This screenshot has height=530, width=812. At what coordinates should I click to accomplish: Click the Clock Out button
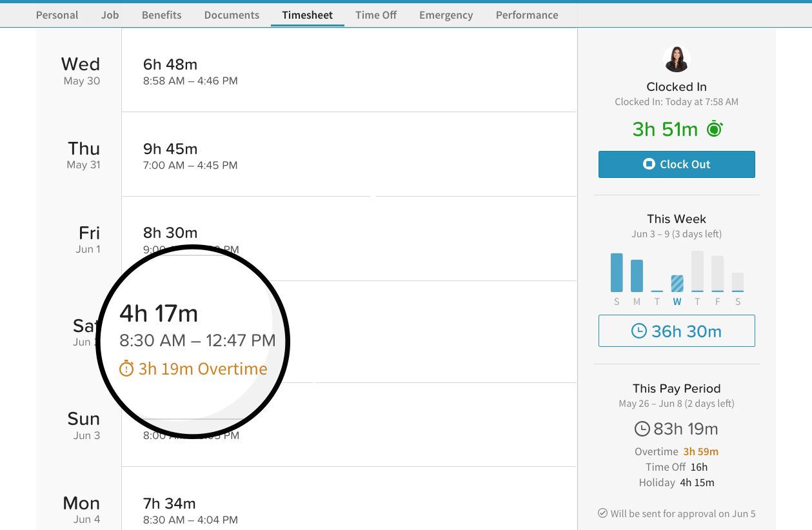(x=677, y=164)
